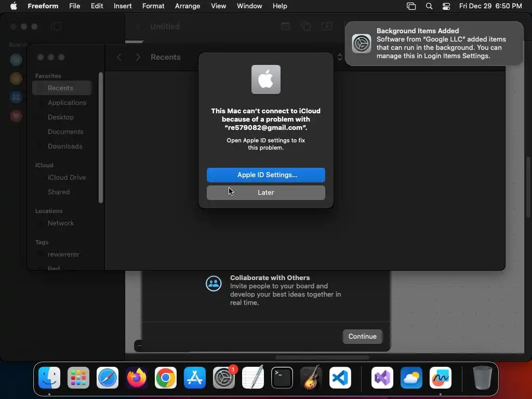Select Documents in the file dialog sidebar

(x=62, y=131)
